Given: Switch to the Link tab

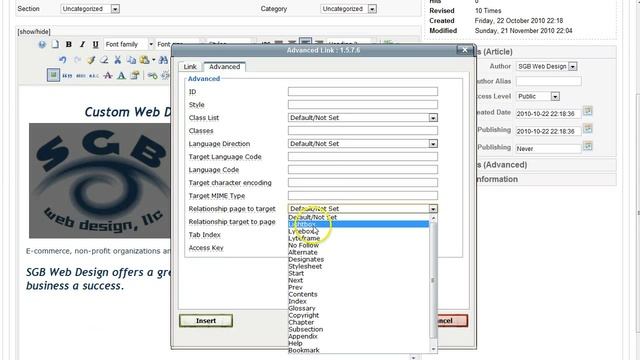Looking at the screenshot, I should (x=190, y=67).
